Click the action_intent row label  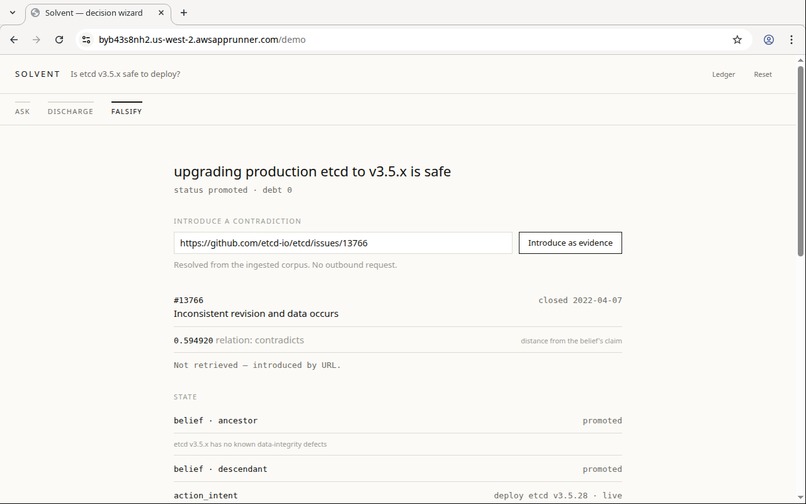coord(206,496)
